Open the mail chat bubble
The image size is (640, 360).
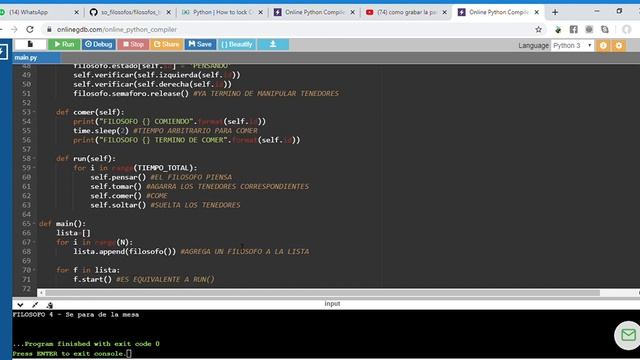[628, 335]
